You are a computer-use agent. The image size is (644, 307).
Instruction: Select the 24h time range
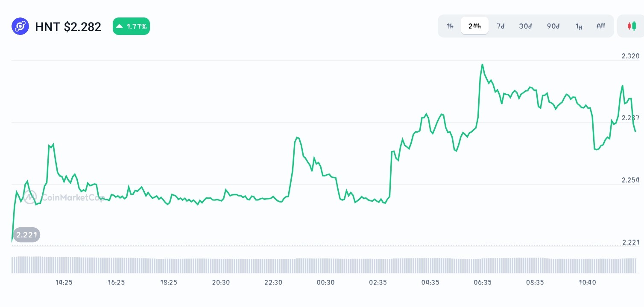474,26
